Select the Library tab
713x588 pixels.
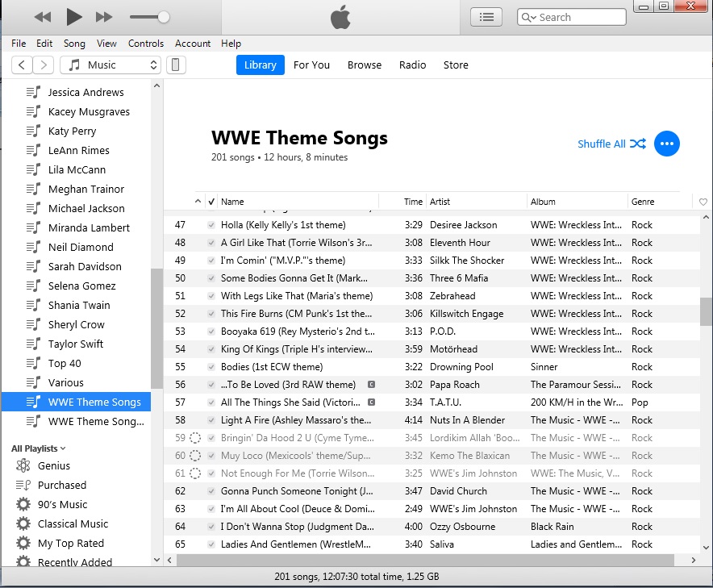tap(260, 65)
